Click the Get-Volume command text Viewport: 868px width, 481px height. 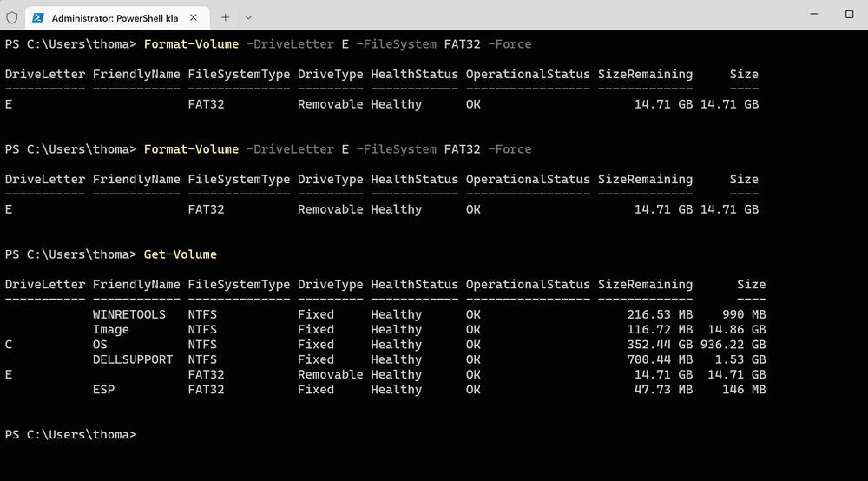click(x=180, y=254)
